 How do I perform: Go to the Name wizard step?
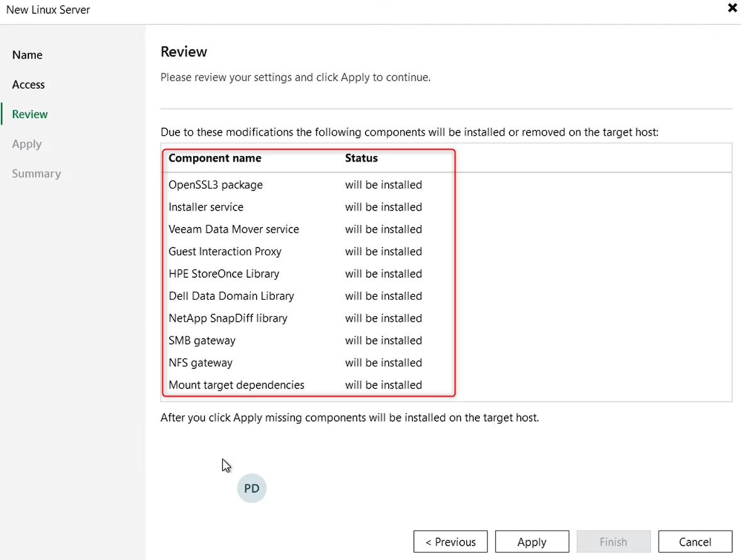click(x=27, y=55)
